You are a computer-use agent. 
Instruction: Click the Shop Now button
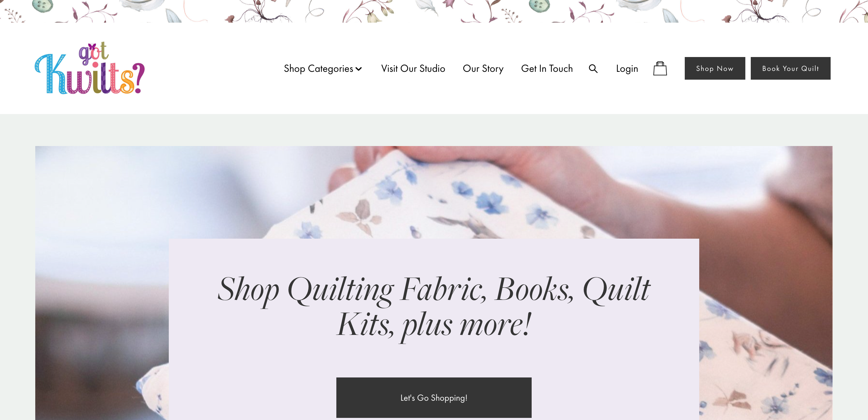715,68
